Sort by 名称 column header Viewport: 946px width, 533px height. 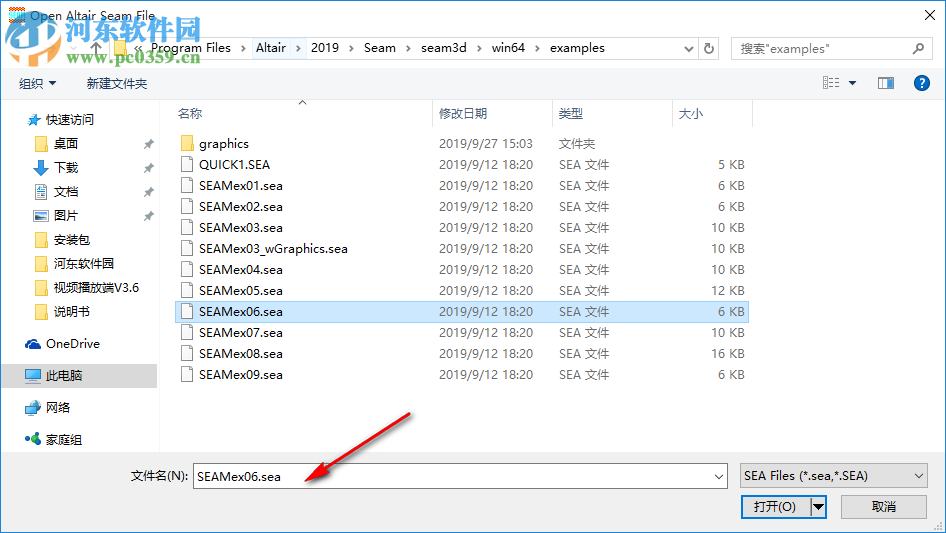coord(189,113)
